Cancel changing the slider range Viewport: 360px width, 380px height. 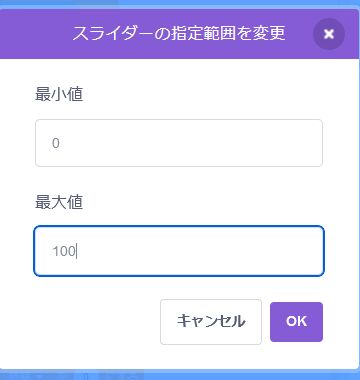tap(211, 322)
